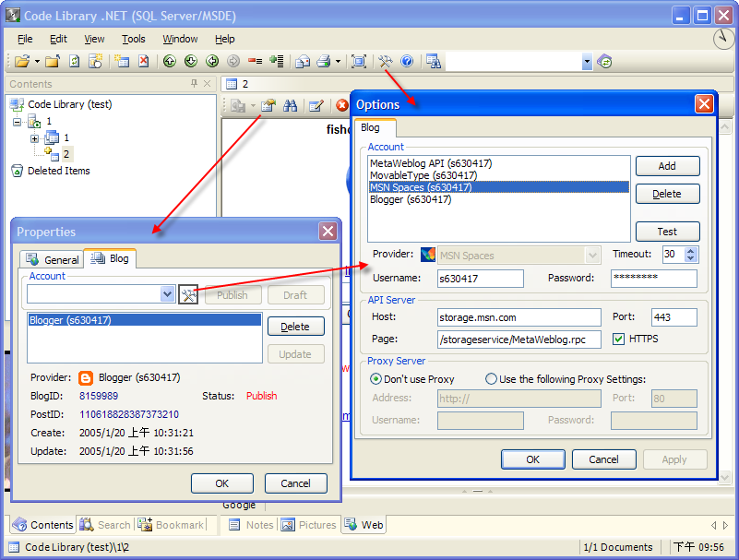
Task: Click the go/refresh icon after the search box
Action: pos(604,61)
